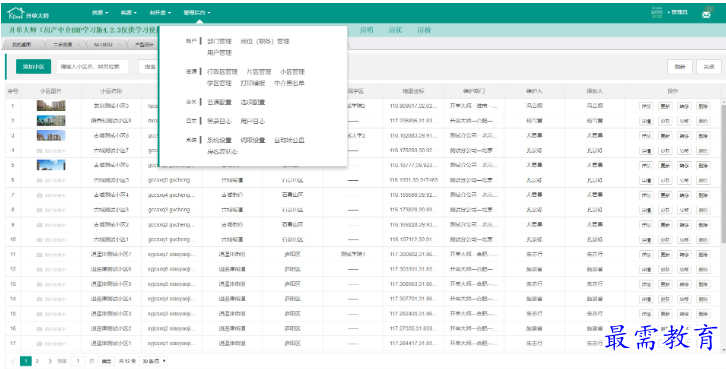The image size is (726, 369).
Task: Open the 30条/页 page size dropdown
Action: pos(154,361)
